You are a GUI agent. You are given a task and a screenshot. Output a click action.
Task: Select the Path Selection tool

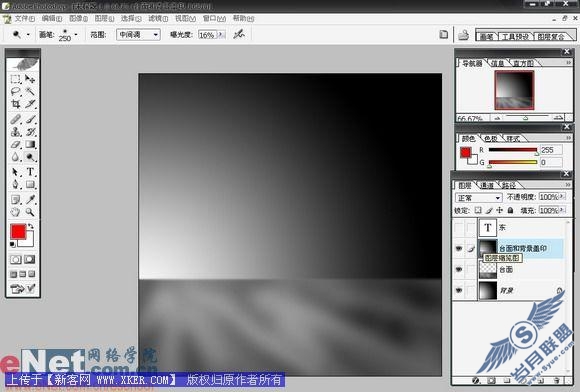[x=16, y=172]
